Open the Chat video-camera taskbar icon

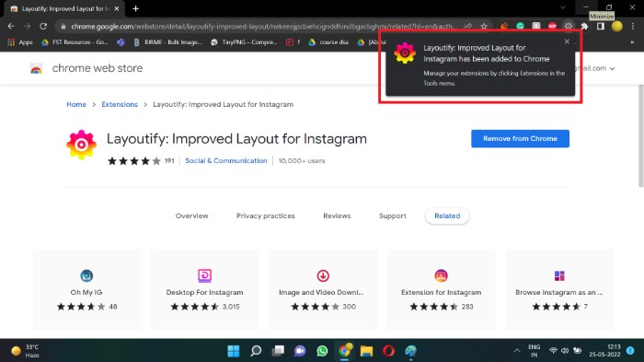pos(300,351)
